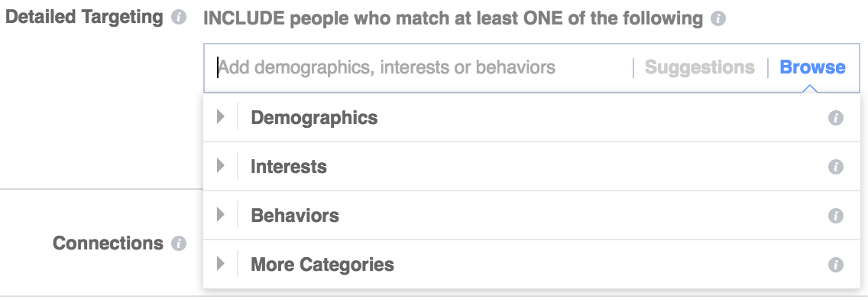The image size is (868, 300).
Task: Show info for More Categories row
Action: pyautogui.click(x=836, y=265)
